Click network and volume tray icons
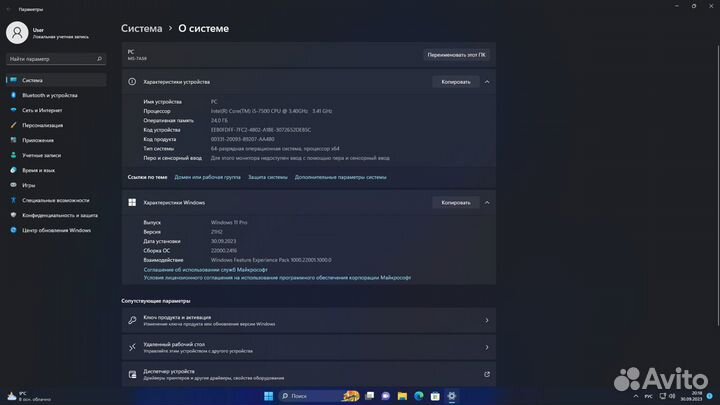Image resolution: width=720 pixels, height=405 pixels. pyautogui.click(x=667, y=396)
